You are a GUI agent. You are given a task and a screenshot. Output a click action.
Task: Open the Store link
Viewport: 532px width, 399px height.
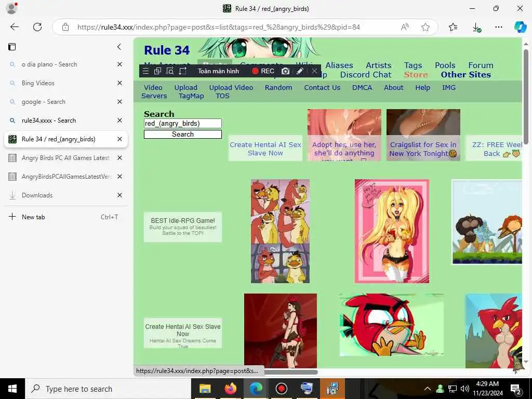[x=416, y=75]
